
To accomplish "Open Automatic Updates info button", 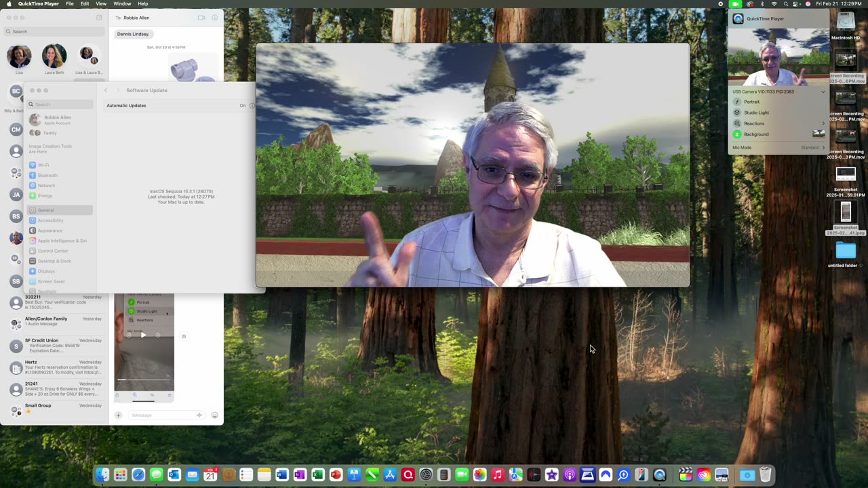I will click(x=252, y=106).
